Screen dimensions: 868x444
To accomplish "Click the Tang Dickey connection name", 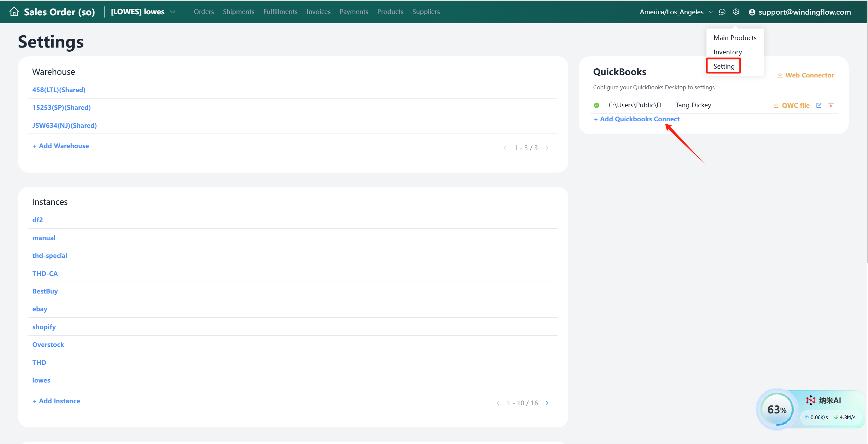I will click(x=693, y=105).
